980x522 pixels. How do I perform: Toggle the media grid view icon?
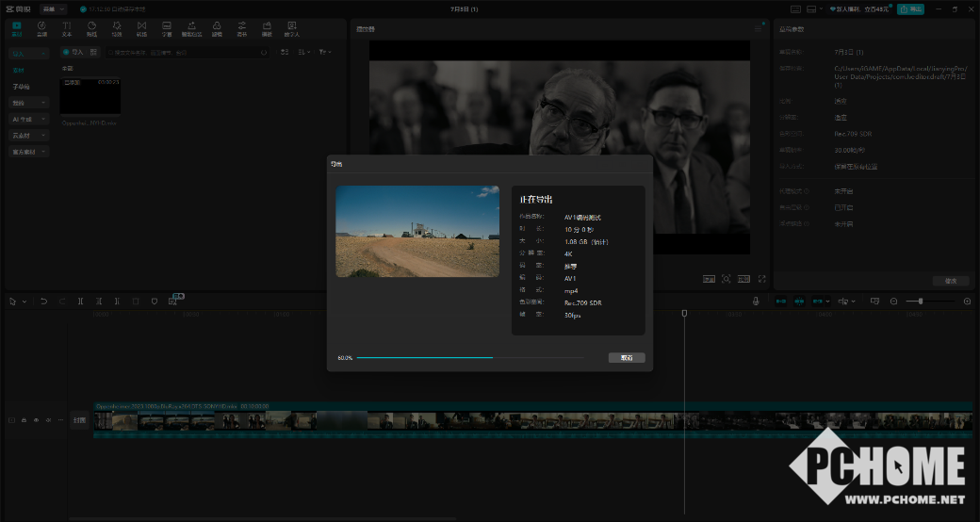(285, 52)
